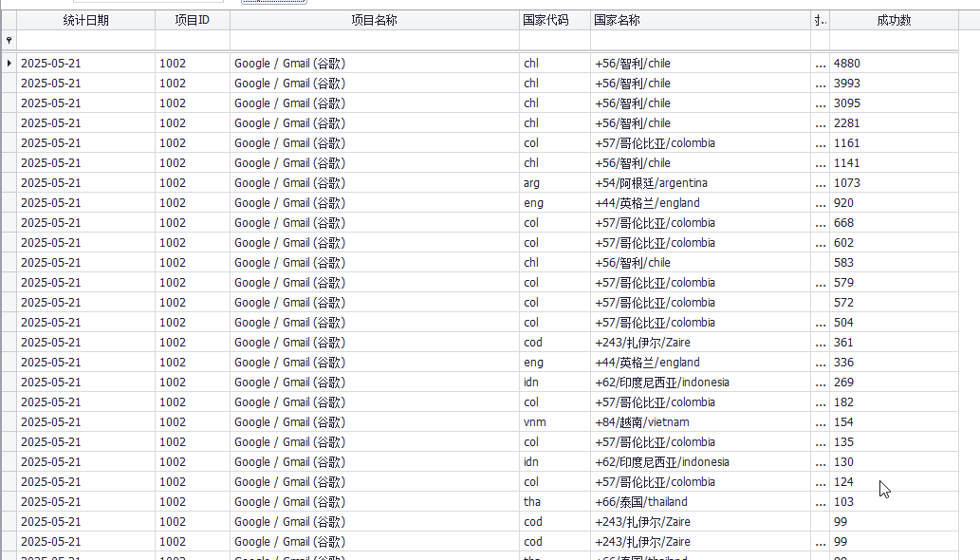The width and height of the screenshot is (980, 560).
Task: Select the arg country code cell
Action: 555,183
